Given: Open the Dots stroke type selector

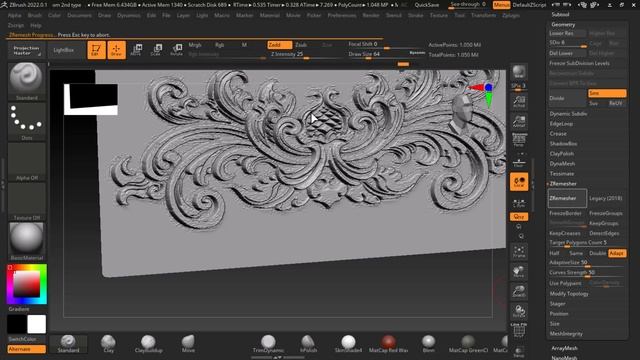Looking at the screenshot, I should [27, 122].
